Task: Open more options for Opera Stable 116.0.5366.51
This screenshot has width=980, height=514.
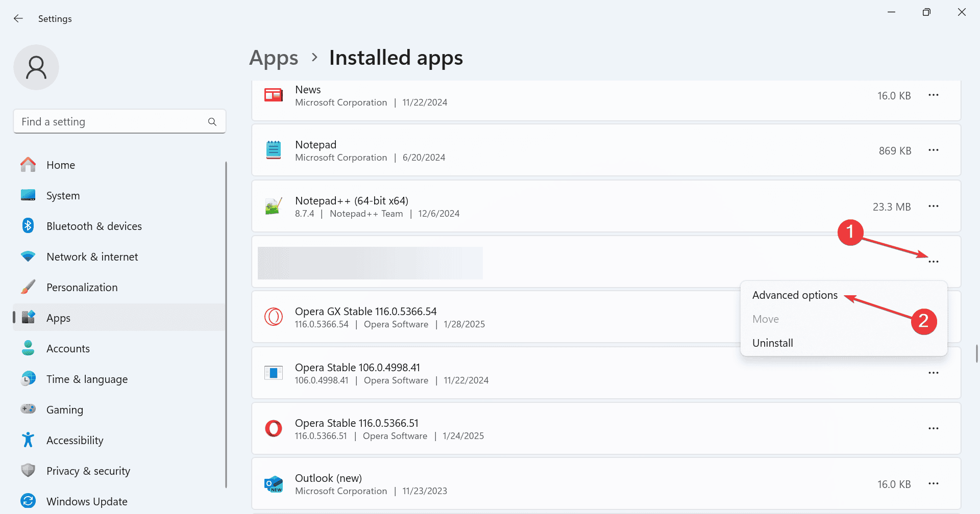Action: tap(934, 428)
